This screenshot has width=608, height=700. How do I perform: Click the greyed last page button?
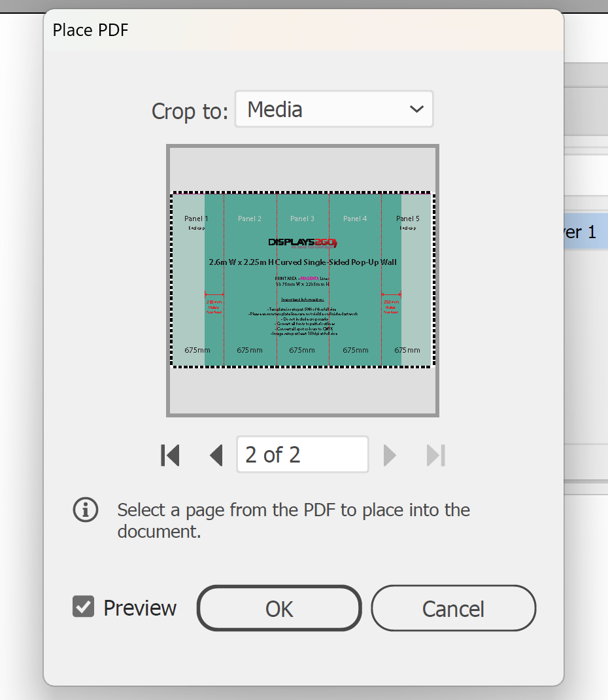[436, 455]
